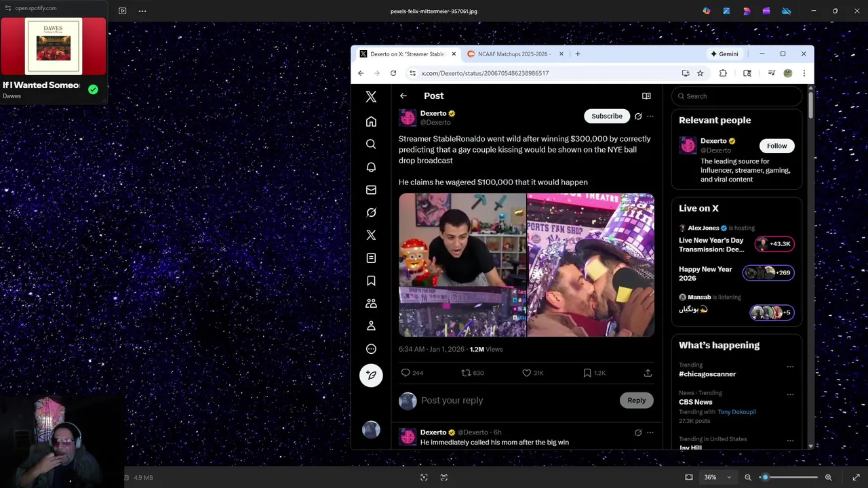This screenshot has width=868, height=488.
Task: Zoom in with magnifier plus in Photos
Action: click(x=829, y=477)
